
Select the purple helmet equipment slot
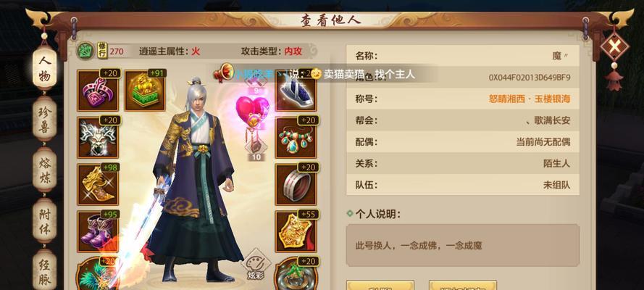pos(98,91)
